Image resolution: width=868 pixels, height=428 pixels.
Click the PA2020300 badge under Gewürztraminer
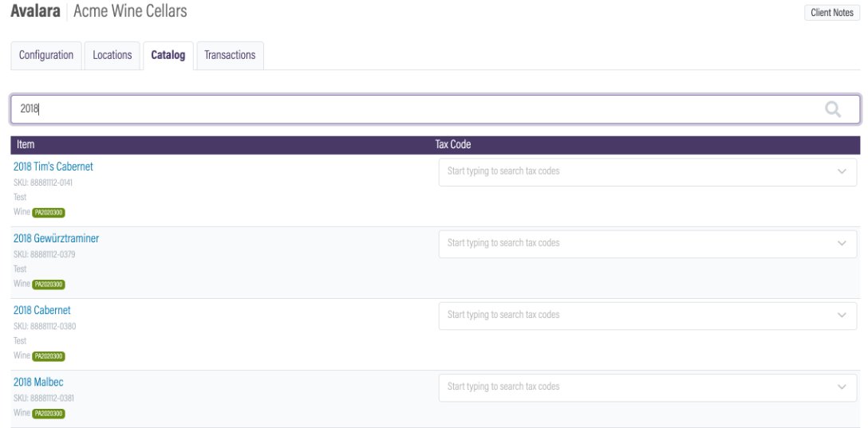click(x=49, y=285)
